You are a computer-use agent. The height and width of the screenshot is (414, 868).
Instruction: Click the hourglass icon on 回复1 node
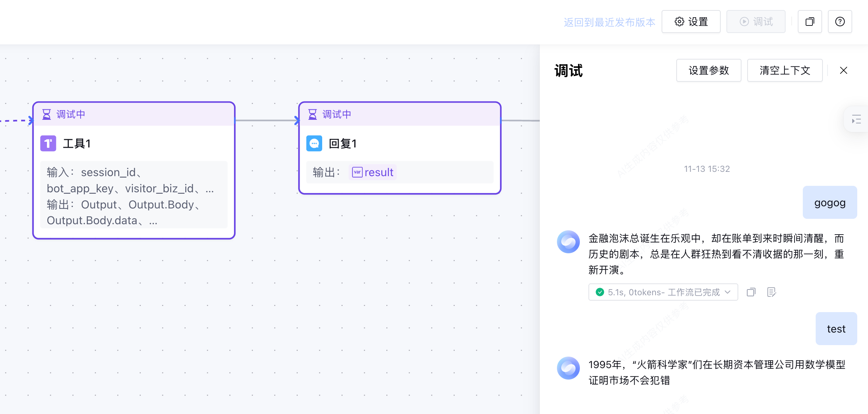pyautogui.click(x=313, y=114)
